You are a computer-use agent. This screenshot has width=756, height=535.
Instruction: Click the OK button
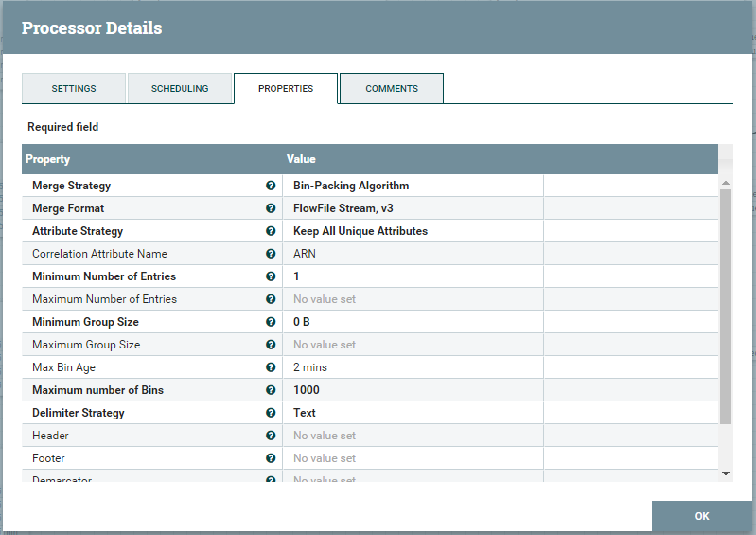click(x=702, y=516)
